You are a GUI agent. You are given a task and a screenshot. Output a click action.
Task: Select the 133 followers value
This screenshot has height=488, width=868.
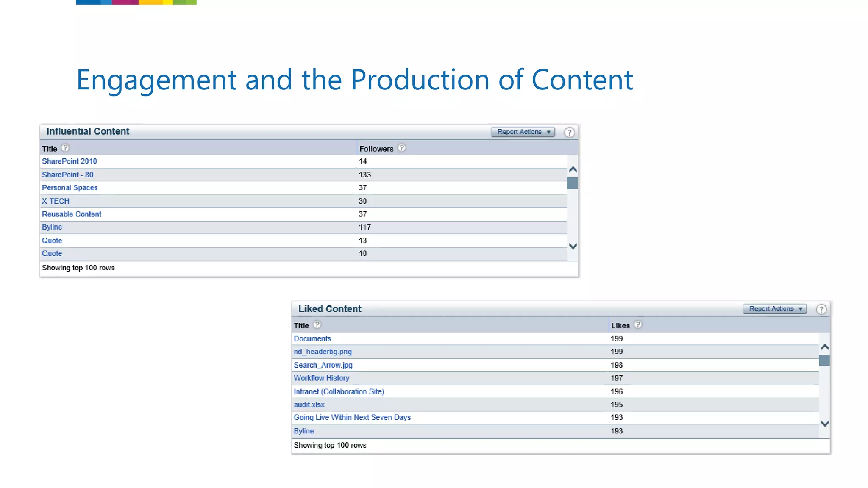[x=364, y=175]
